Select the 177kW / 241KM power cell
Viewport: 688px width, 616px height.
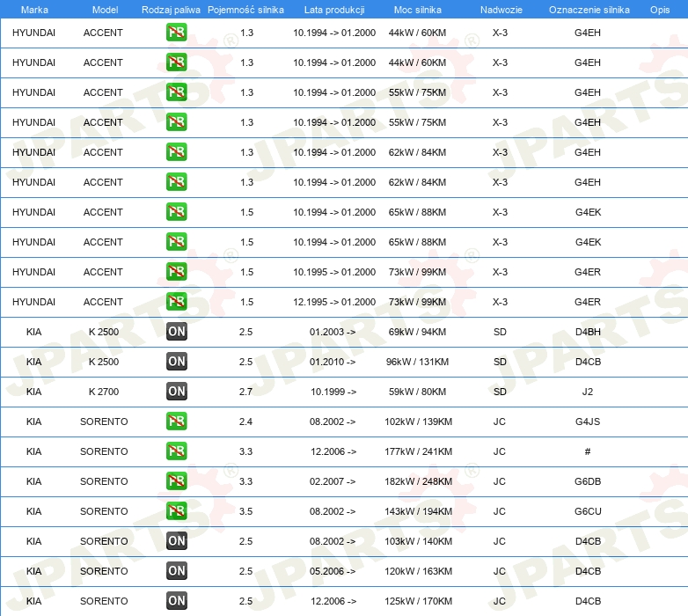pos(418,451)
